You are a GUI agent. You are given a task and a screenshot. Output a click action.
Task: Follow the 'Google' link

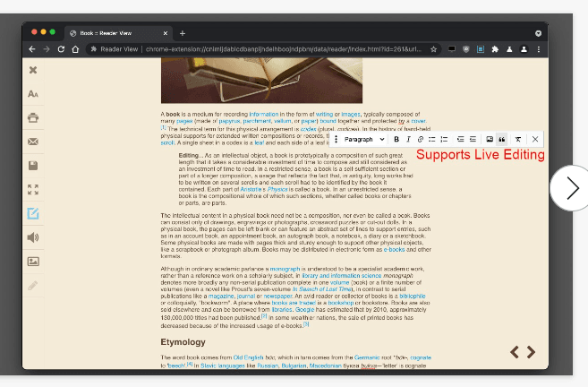click(304, 309)
